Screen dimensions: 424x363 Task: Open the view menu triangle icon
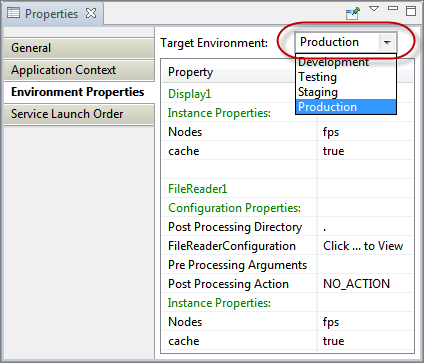pos(374,8)
